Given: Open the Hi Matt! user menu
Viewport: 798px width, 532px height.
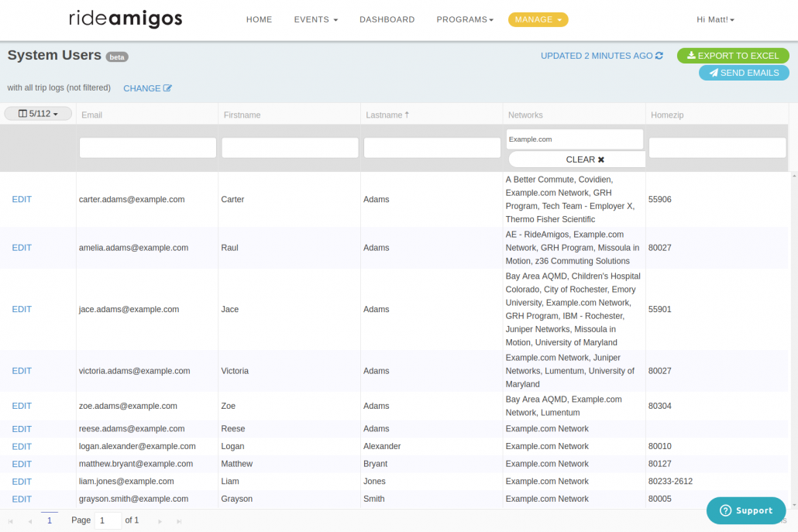Looking at the screenshot, I should click(x=715, y=19).
